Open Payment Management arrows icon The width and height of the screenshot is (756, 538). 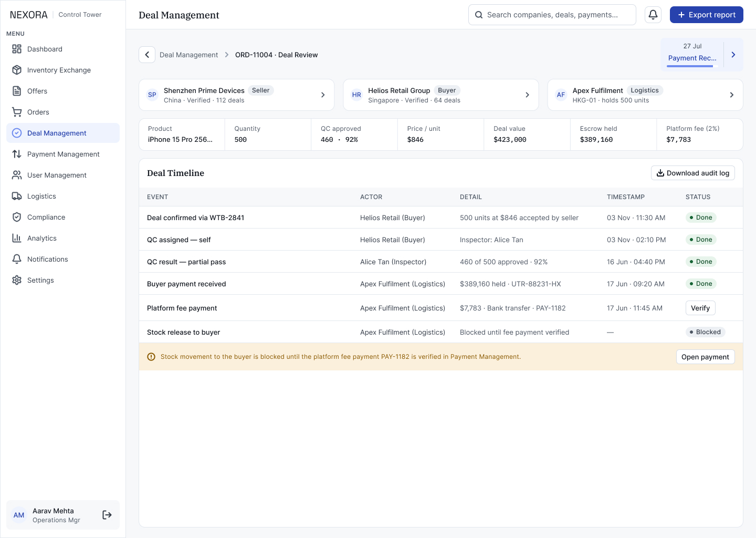(x=17, y=154)
